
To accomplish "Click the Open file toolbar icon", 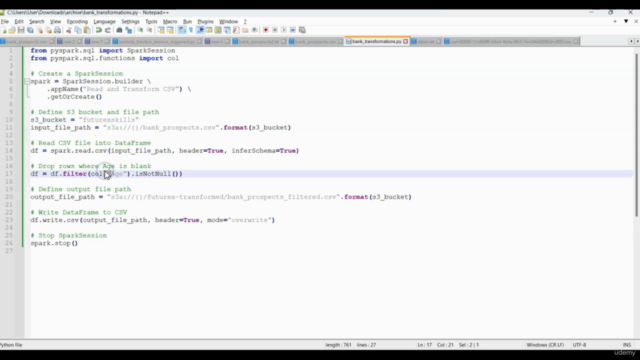I will coord(12,30).
